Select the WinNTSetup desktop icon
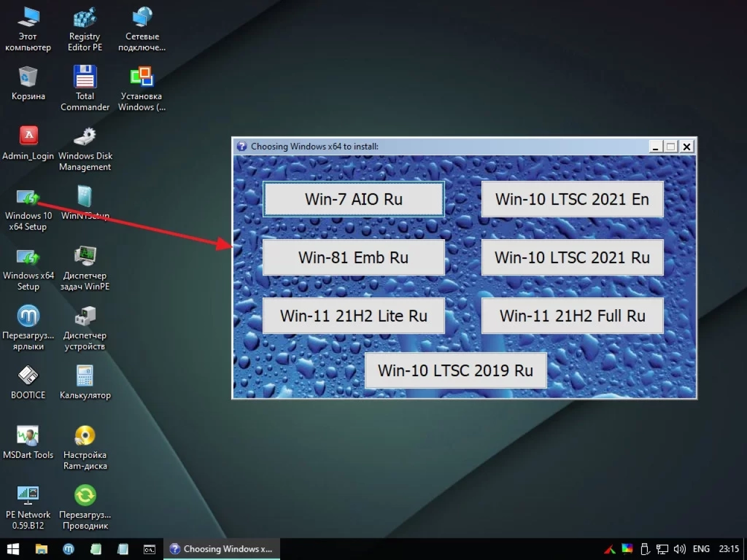Image resolution: width=747 pixels, height=560 pixels. coord(85,202)
